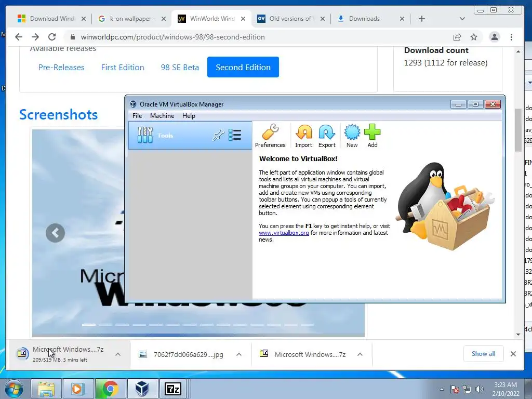
Task: Expand options for 7062f7dd066a629 jpg download
Action: [239, 354]
